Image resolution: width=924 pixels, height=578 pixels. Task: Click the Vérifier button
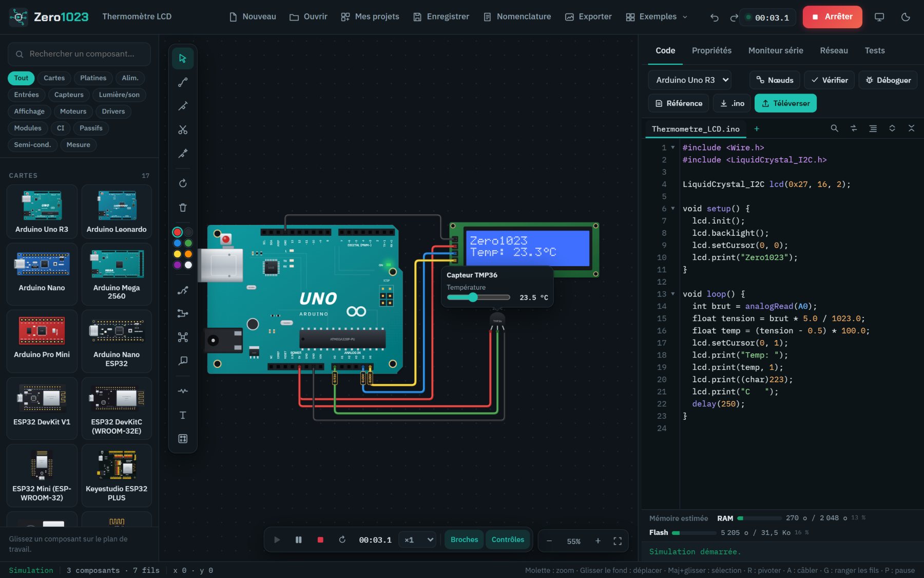pos(829,80)
